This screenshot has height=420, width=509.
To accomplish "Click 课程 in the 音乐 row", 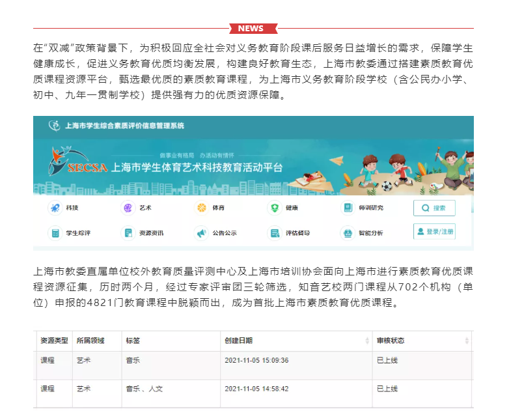I will pos(48,360).
